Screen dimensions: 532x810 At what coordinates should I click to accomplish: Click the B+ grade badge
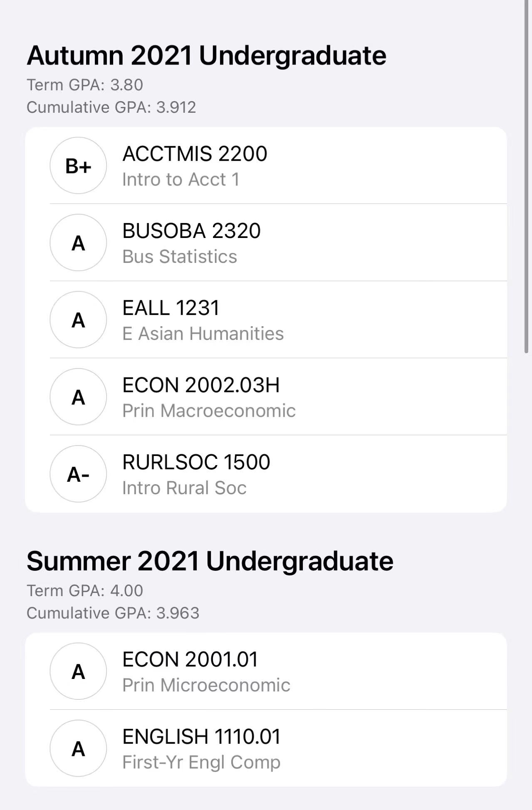[x=78, y=166]
